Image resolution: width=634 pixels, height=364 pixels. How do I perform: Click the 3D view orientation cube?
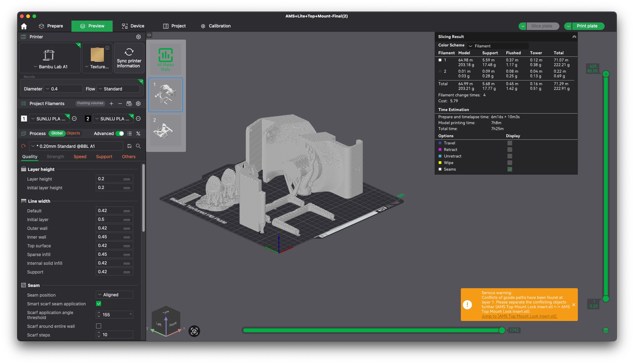166,321
